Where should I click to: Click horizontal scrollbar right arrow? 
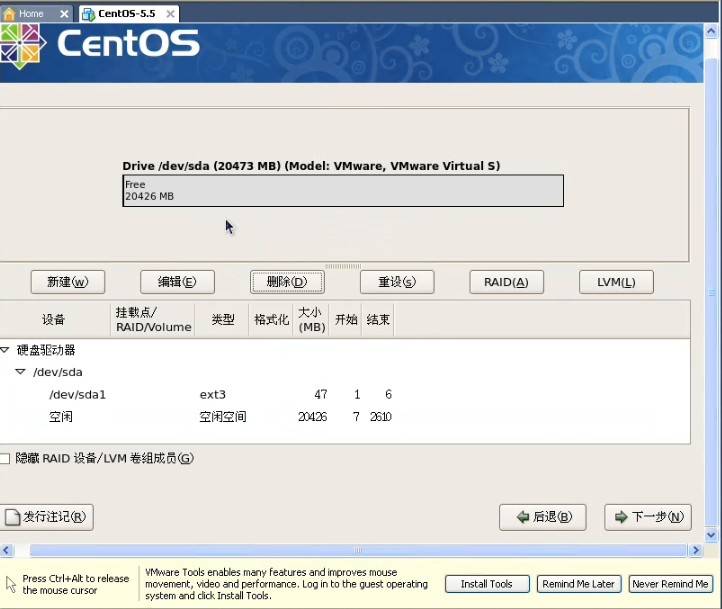coord(695,550)
